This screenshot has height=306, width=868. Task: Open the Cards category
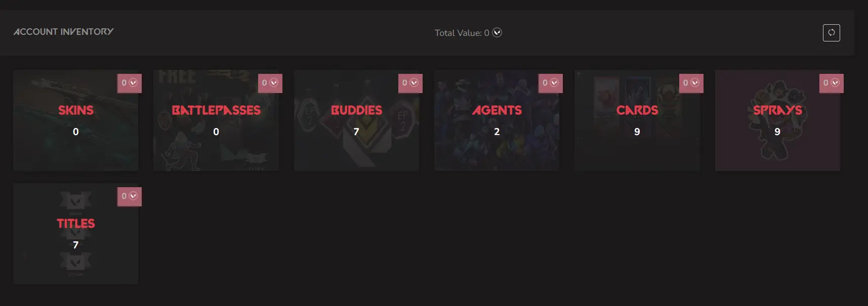[637, 120]
